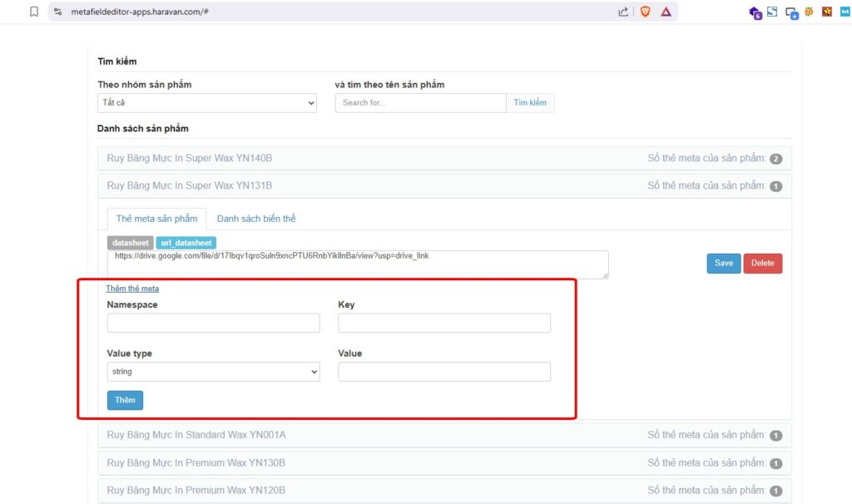Click the blue S extension icon
The height and width of the screenshot is (504, 852).
click(772, 12)
